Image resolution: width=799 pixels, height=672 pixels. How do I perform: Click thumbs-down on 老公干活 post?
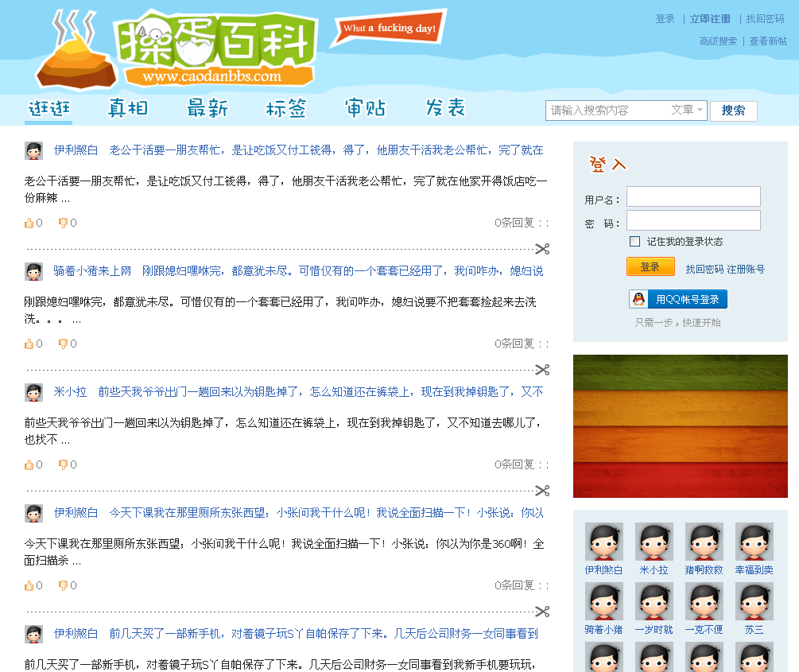[63, 223]
